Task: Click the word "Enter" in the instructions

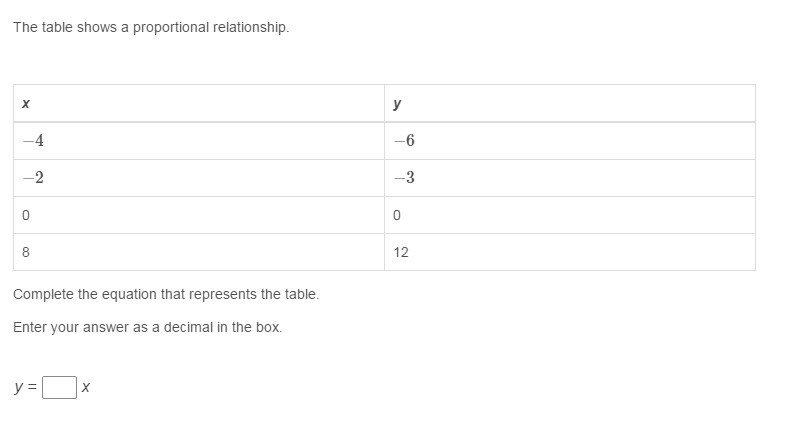Action: coord(30,327)
